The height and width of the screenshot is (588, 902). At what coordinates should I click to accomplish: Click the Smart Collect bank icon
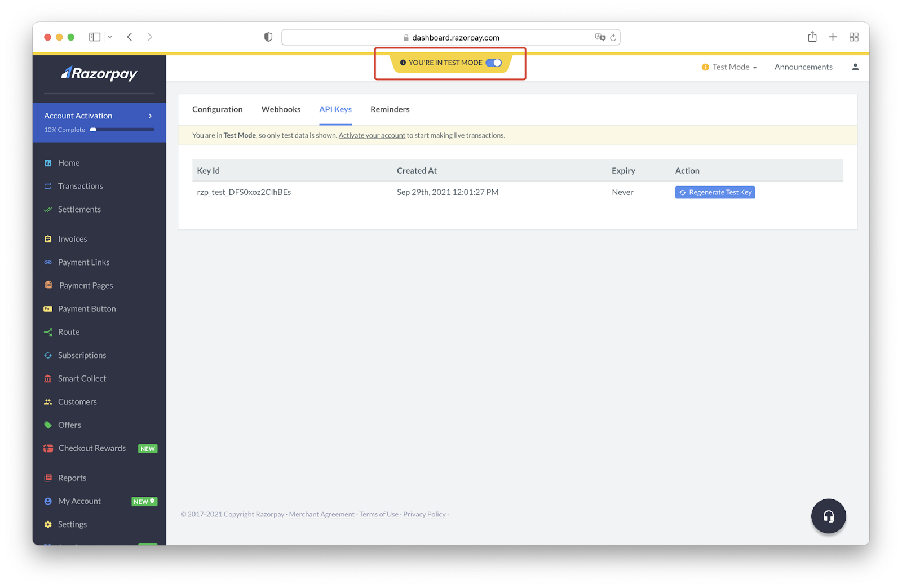pyautogui.click(x=48, y=378)
